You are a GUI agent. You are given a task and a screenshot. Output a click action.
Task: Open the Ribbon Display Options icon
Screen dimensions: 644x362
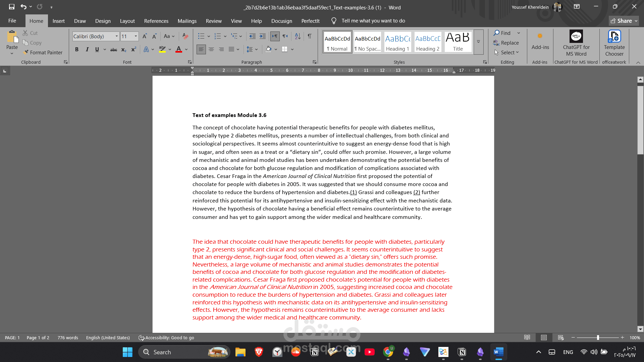click(x=577, y=7)
